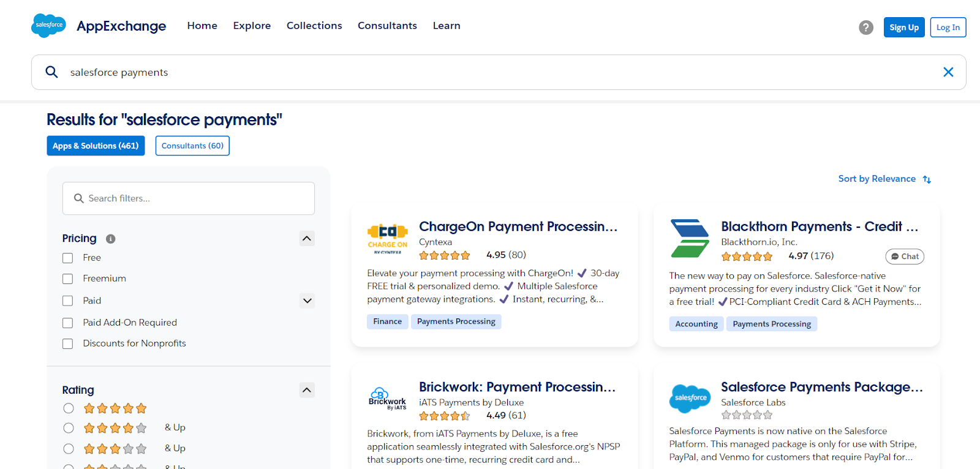Check the Free pricing checkbox
This screenshot has height=469, width=980.
(68, 258)
